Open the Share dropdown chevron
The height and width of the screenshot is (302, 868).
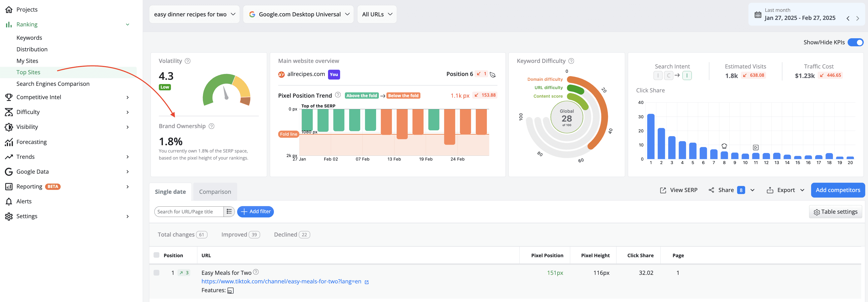[752, 190]
